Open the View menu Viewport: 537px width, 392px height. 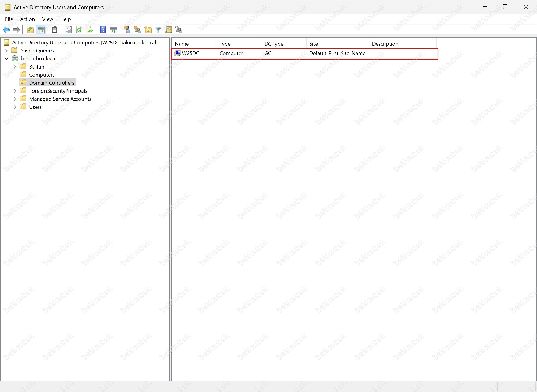coord(48,19)
